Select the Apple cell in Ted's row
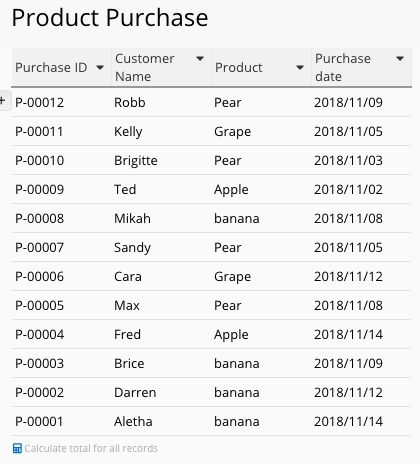This screenshot has height=464, width=420. click(x=231, y=190)
